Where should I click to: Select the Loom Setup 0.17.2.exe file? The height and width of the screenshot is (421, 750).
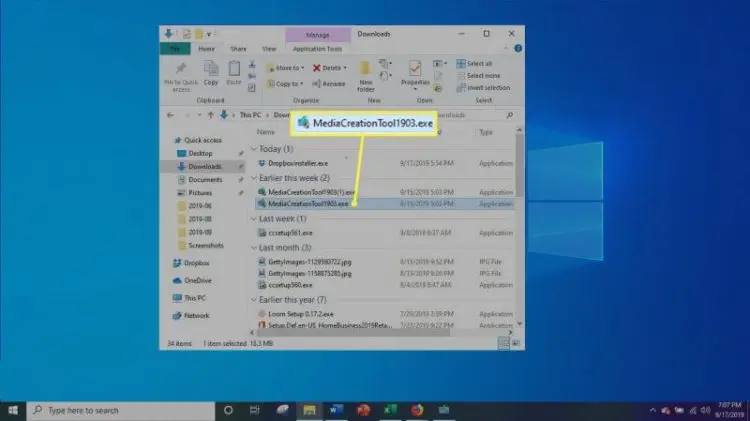pyautogui.click(x=301, y=314)
